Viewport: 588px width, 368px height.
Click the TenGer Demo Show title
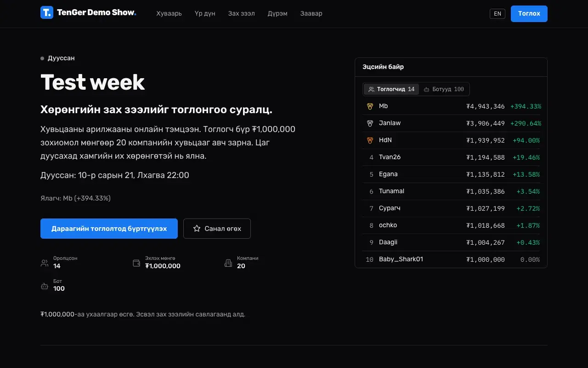tap(96, 13)
